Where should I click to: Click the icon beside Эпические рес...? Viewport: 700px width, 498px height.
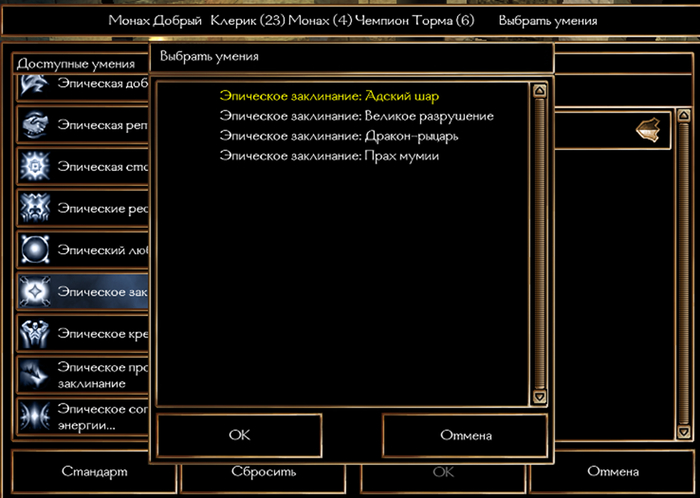34,208
